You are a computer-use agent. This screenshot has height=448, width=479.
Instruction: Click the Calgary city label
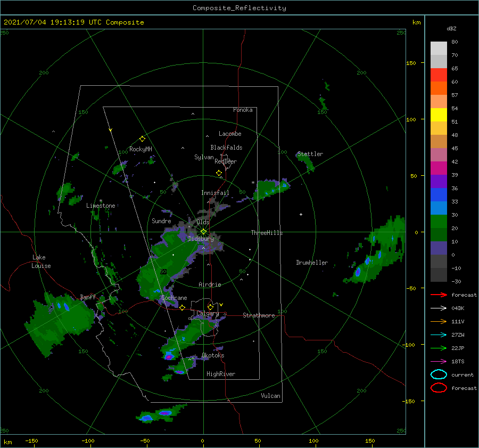pyautogui.click(x=208, y=313)
